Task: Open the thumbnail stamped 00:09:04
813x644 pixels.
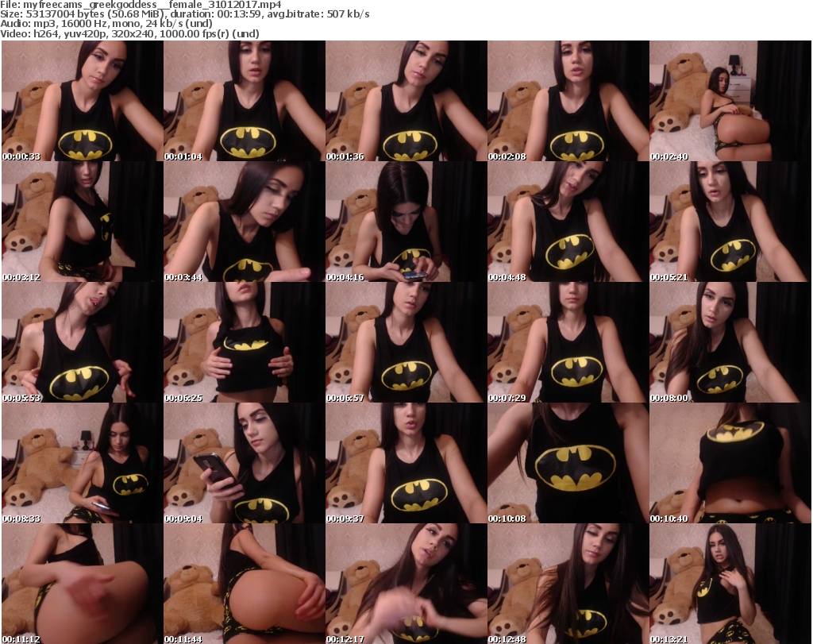Action: click(x=245, y=463)
